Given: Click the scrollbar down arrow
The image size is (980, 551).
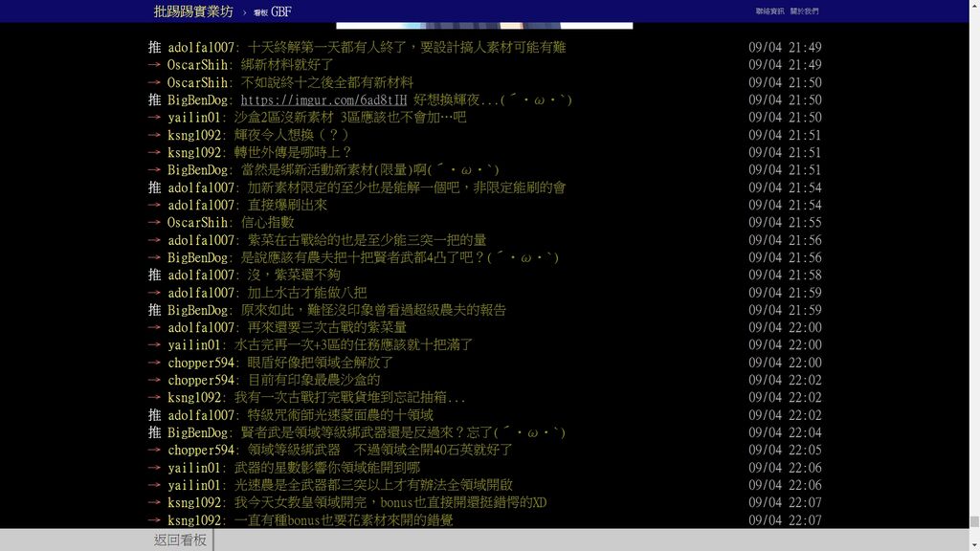Looking at the screenshot, I should click(x=974, y=546).
